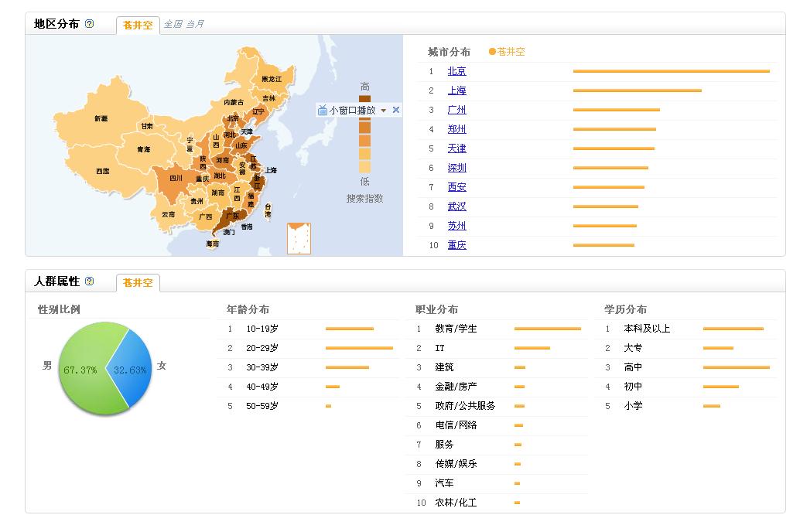The height and width of the screenshot is (532, 800).
Task: Select the 苍井空 tab in 人群属性
Action: pos(138,282)
